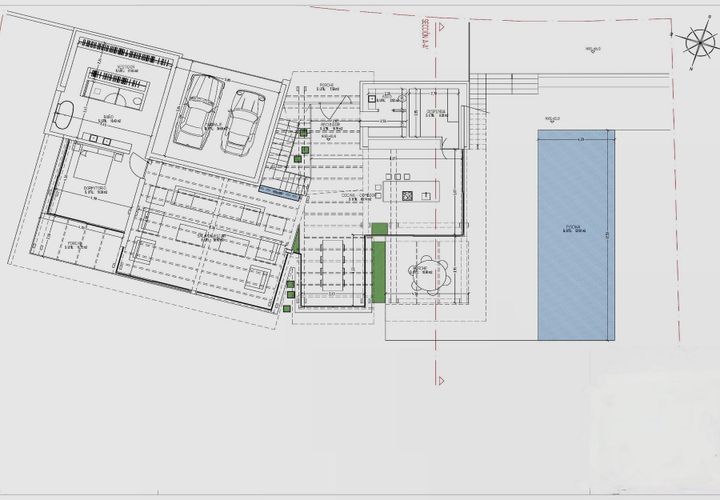Screen dimensions: 720x500
Task: Click the small blue water feature by stairs
Action: point(281,194)
